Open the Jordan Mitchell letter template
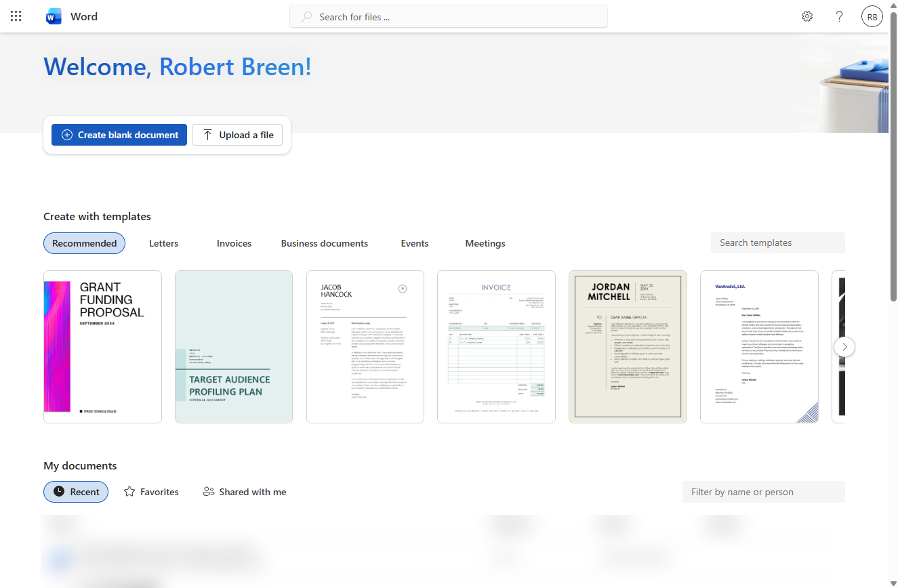The width and height of the screenshot is (898, 588). pos(628,347)
